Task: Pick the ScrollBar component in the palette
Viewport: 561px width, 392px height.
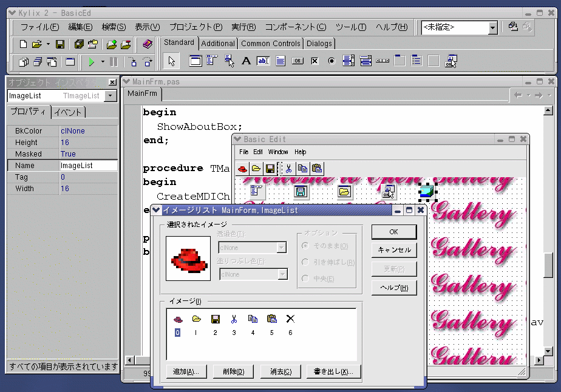Action: coord(382,61)
